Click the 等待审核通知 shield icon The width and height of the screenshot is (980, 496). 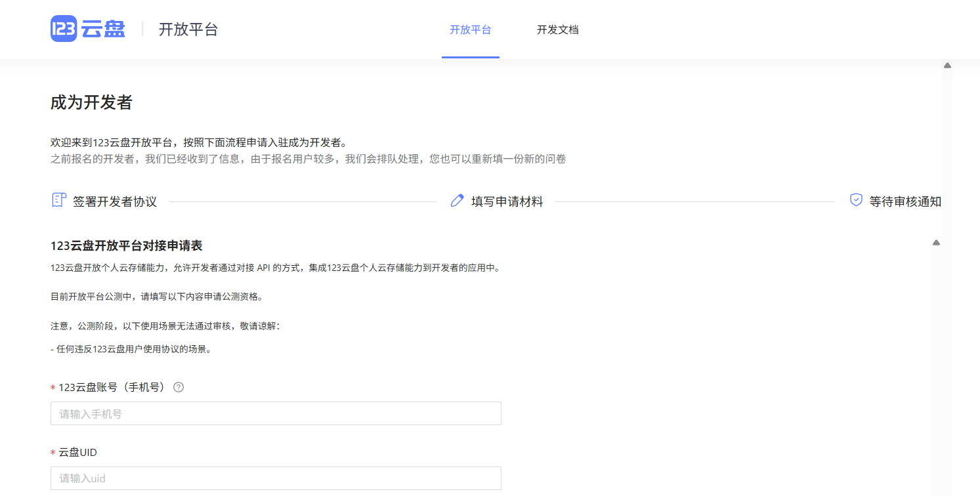pyautogui.click(x=856, y=200)
